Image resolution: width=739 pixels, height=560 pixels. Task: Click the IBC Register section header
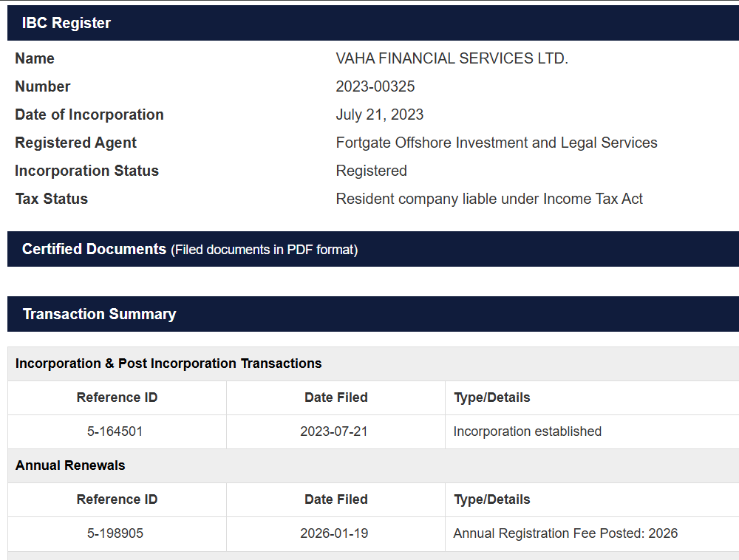373,23
